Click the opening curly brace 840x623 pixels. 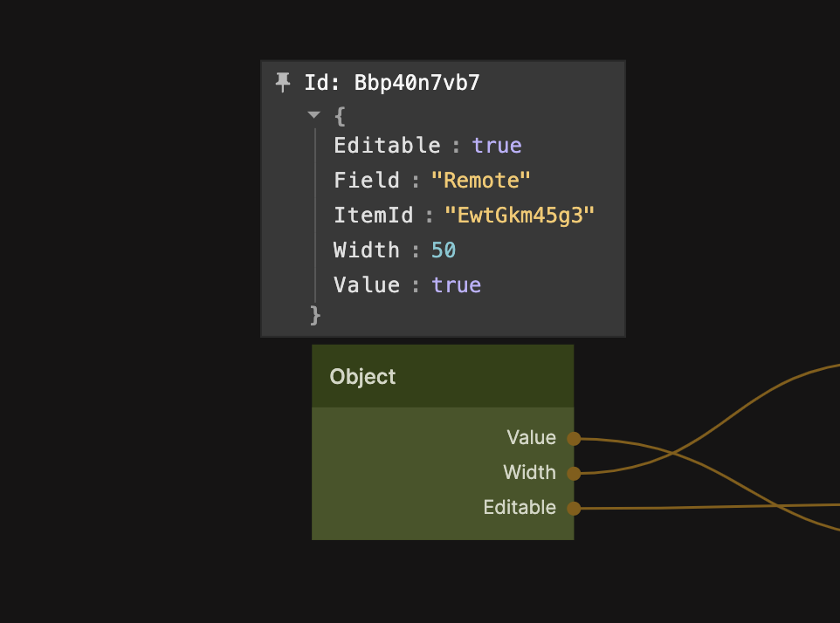340,115
